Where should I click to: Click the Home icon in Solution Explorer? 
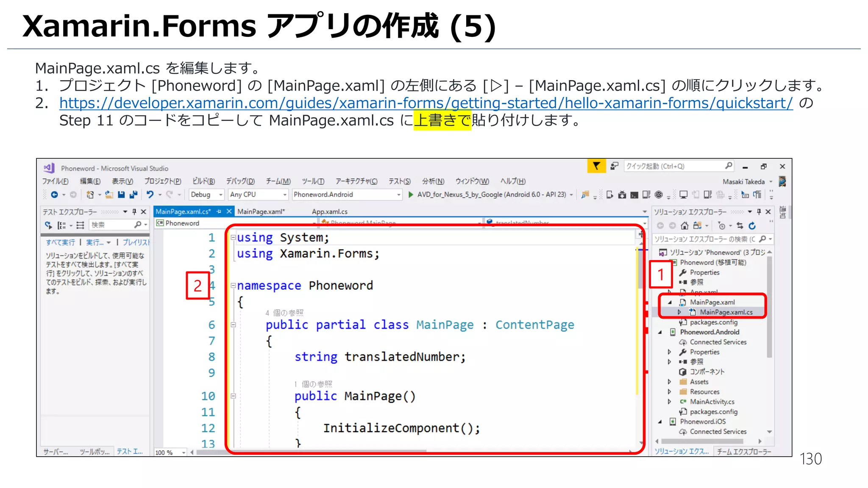(x=684, y=225)
